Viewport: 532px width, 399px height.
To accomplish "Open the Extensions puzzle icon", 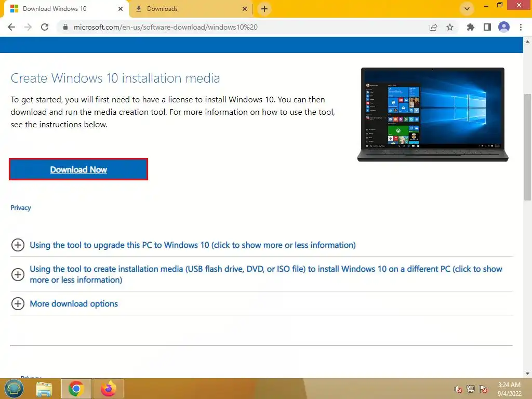I will click(471, 27).
